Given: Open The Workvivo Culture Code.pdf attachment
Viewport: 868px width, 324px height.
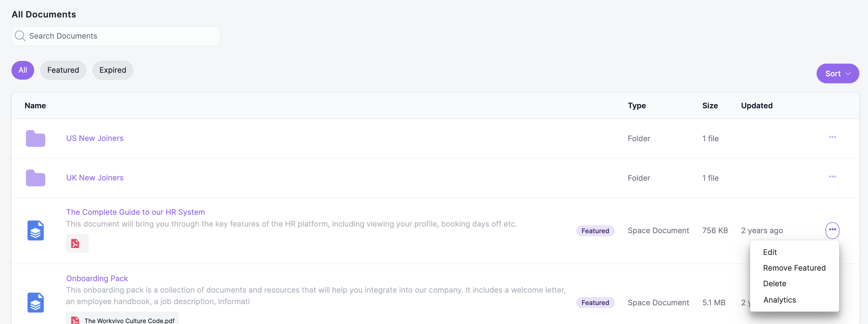Looking at the screenshot, I should click(x=122, y=319).
